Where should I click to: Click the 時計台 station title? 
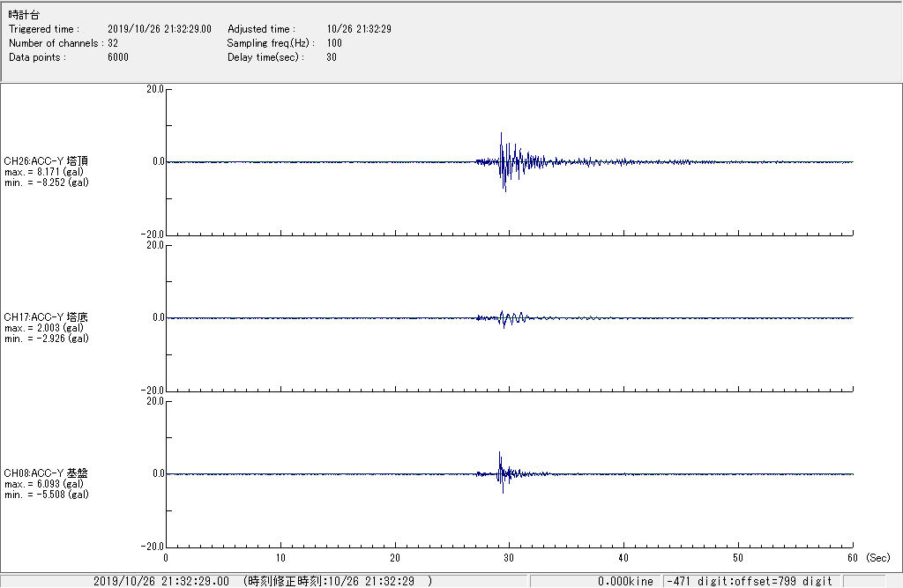click(x=24, y=15)
